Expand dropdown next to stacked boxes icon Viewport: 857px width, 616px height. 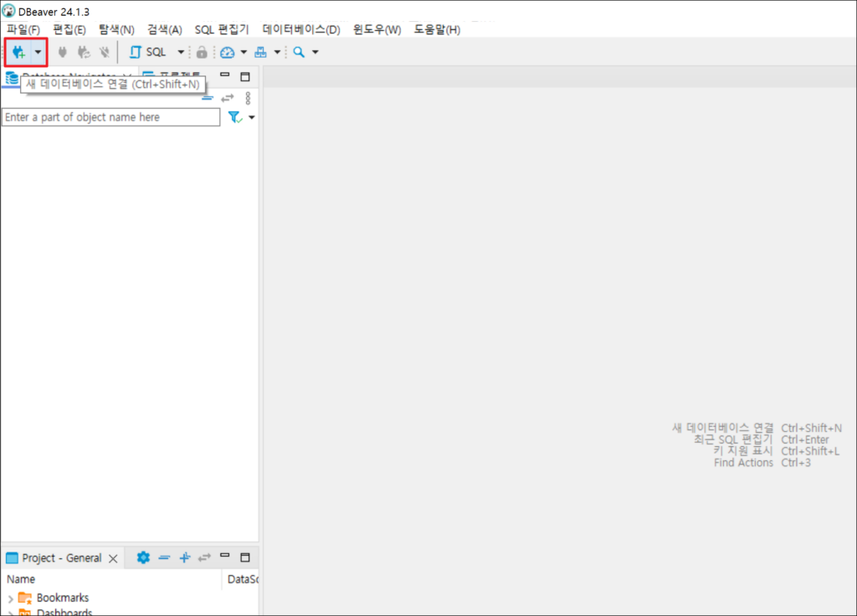277,52
